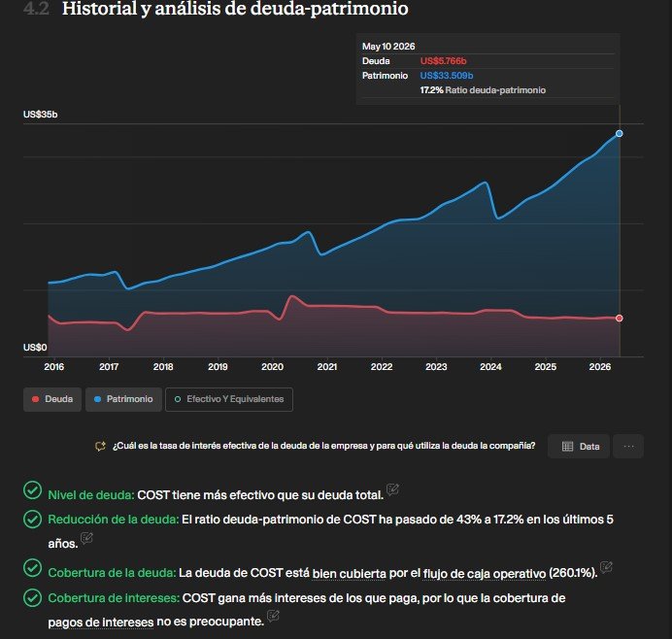This screenshot has height=639, width=672.
Task: Click the 2026 label on the x-axis
Action: tap(600, 367)
